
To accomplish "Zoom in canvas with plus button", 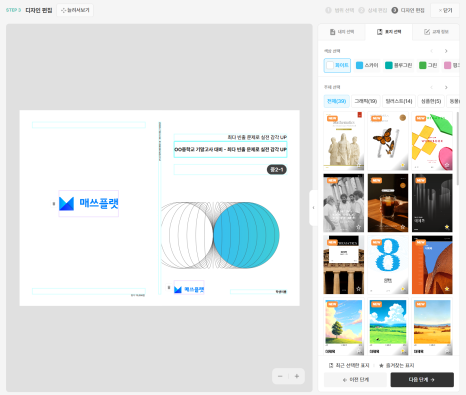I will 297,376.
